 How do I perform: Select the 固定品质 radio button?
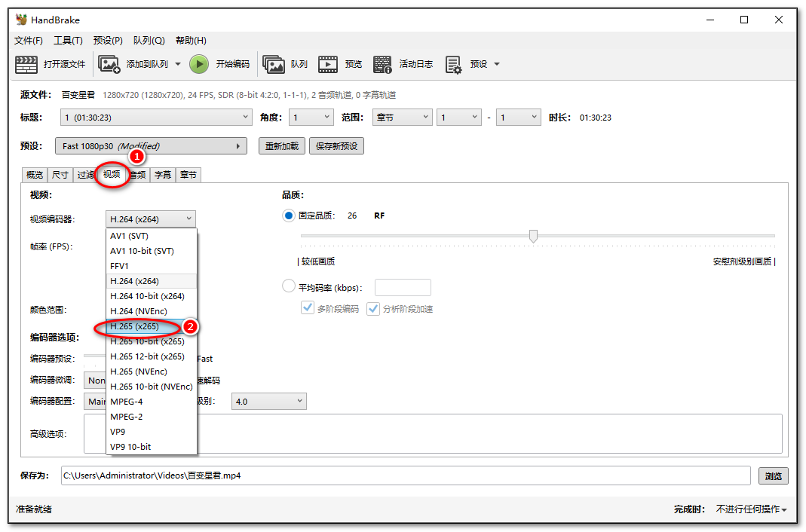coord(289,216)
